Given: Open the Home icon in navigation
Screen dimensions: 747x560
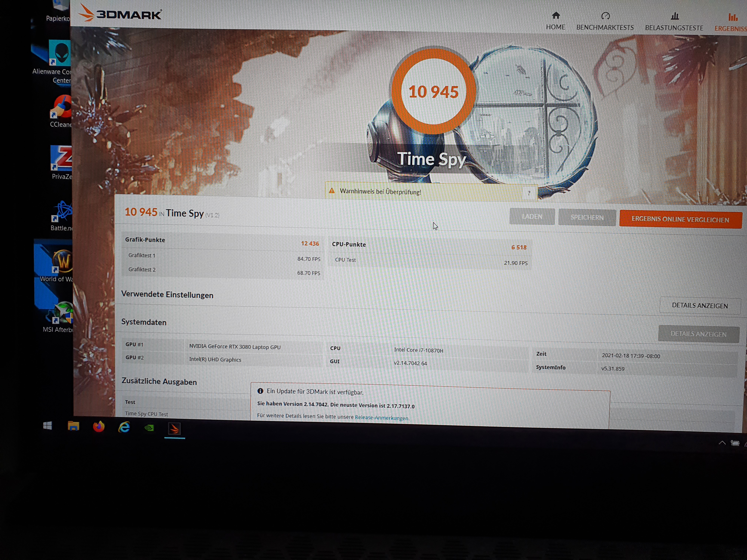Looking at the screenshot, I should pos(556,16).
